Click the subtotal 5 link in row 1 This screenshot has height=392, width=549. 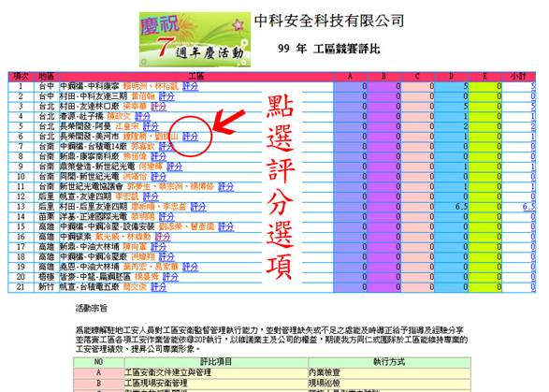tap(533, 86)
